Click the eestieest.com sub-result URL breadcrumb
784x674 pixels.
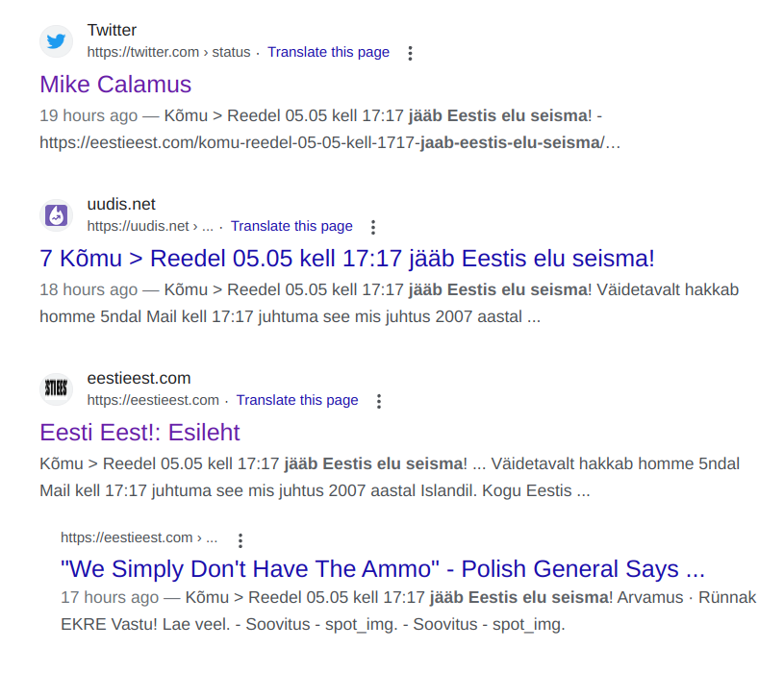139,537
